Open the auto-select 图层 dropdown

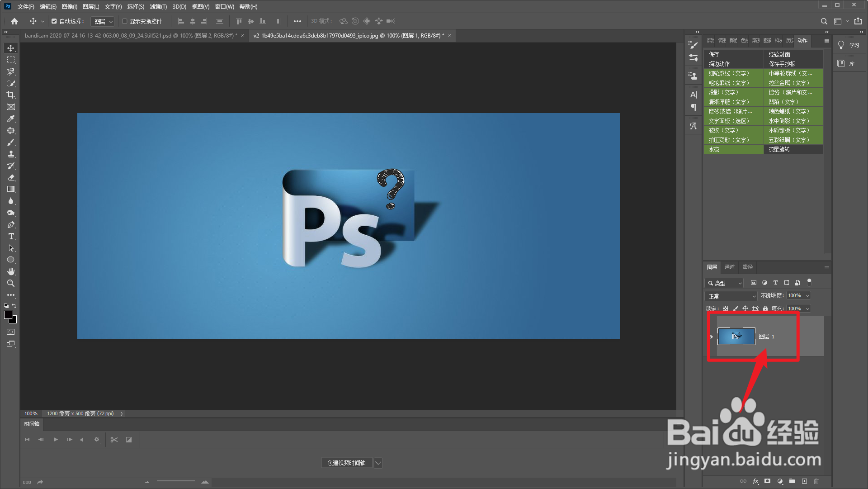point(103,21)
